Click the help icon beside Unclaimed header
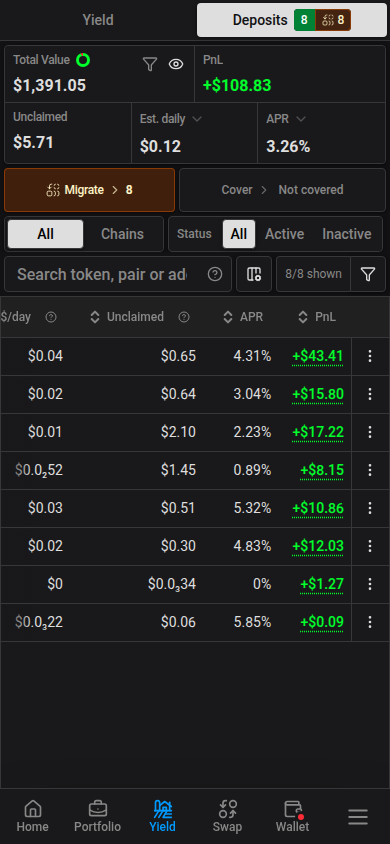 [184, 317]
